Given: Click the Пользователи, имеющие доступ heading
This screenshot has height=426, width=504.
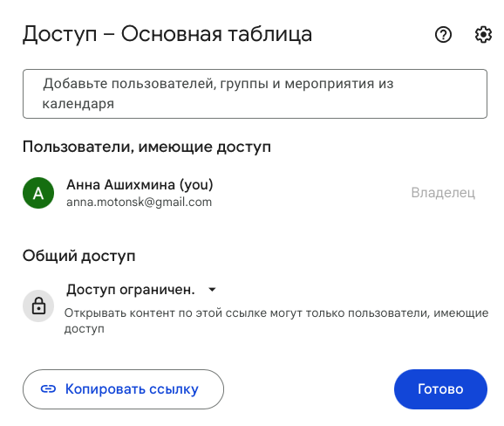Looking at the screenshot, I should tap(146, 147).
